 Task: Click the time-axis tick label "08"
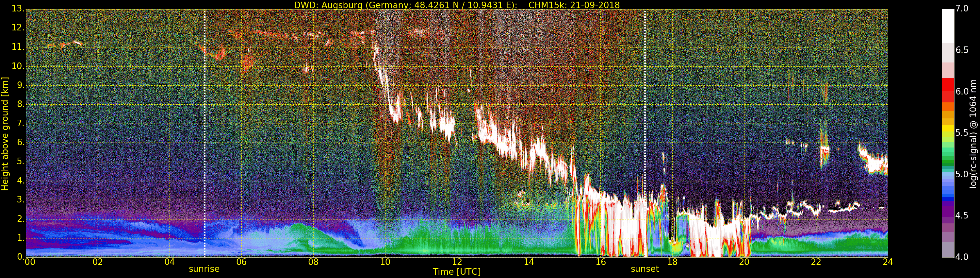pos(313,262)
